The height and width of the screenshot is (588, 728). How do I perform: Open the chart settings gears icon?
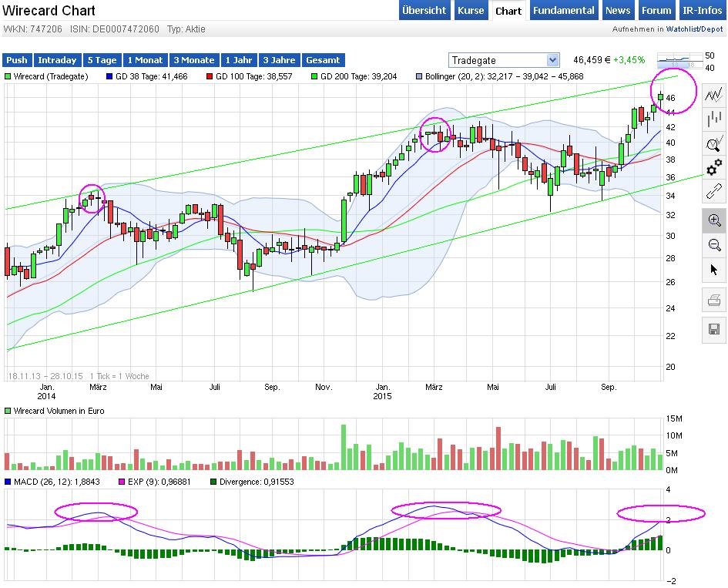click(714, 167)
